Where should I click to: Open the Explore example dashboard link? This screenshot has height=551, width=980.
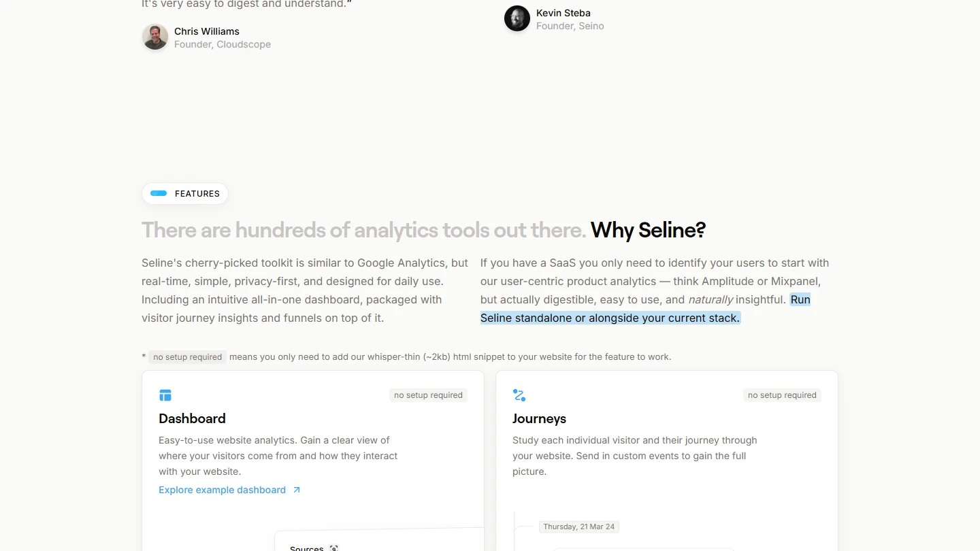click(x=223, y=490)
